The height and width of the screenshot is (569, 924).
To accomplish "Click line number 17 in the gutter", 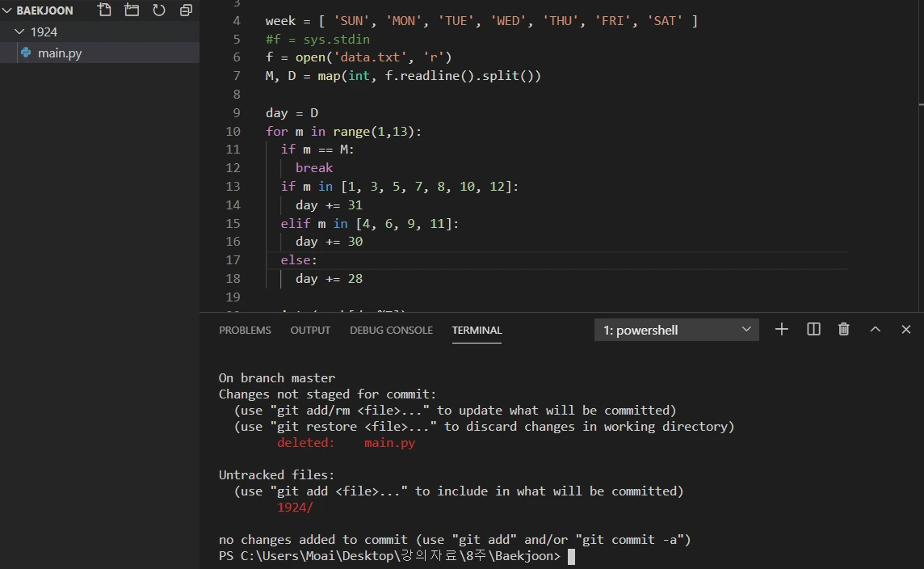I will tap(233, 260).
